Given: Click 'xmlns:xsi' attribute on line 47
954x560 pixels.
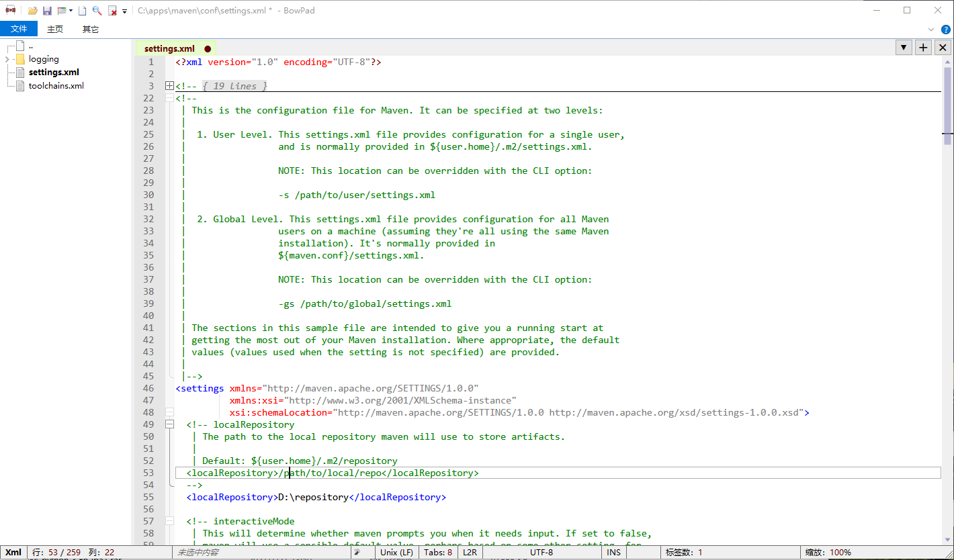Looking at the screenshot, I should click(254, 400).
